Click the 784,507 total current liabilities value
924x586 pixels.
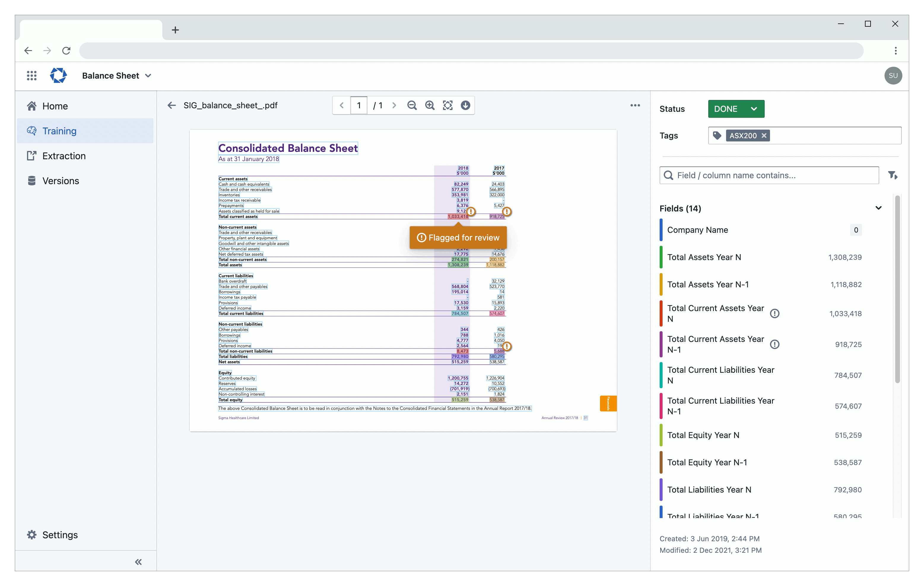point(460,313)
